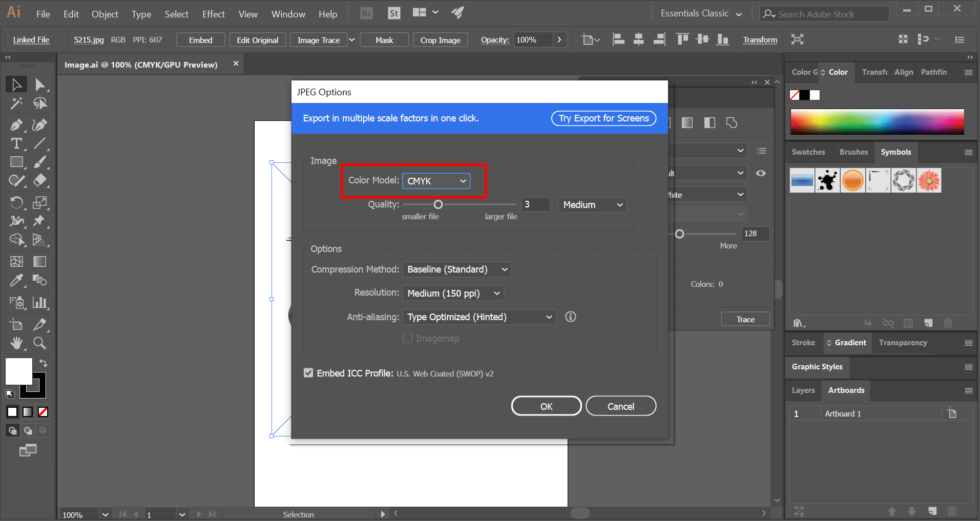Image resolution: width=980 pixels, height=521 pixels.
Task: Open the Object menu
Action: pyautogui.click(x=105, y=14)
